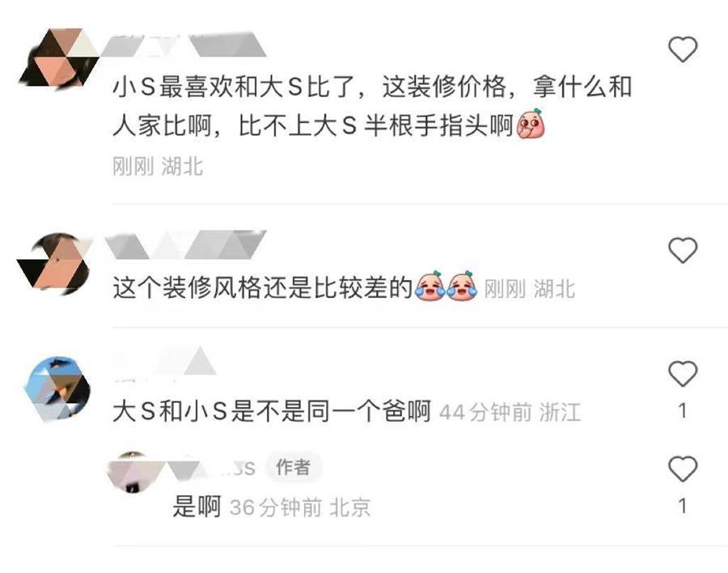728x573 pixels.
Task: Open the author's avatar in the reply
Action: tap(131, 471)
